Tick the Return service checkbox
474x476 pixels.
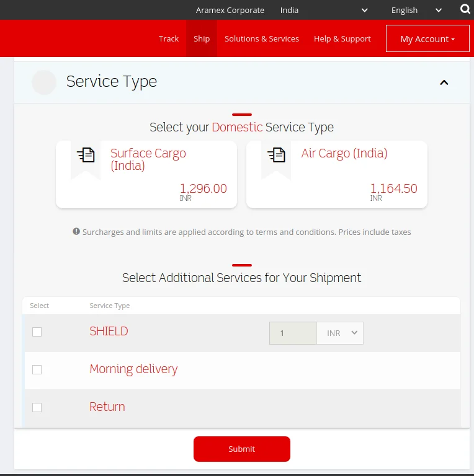point(37,407)
